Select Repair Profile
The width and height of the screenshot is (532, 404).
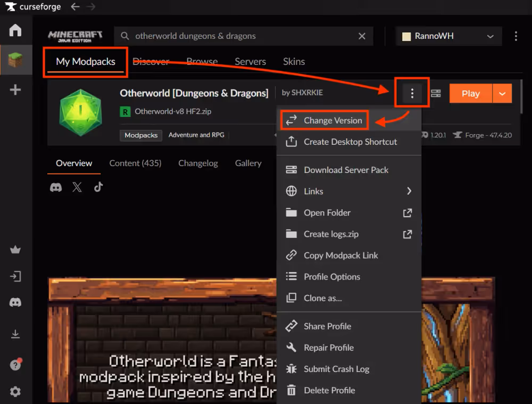[349, 348]
